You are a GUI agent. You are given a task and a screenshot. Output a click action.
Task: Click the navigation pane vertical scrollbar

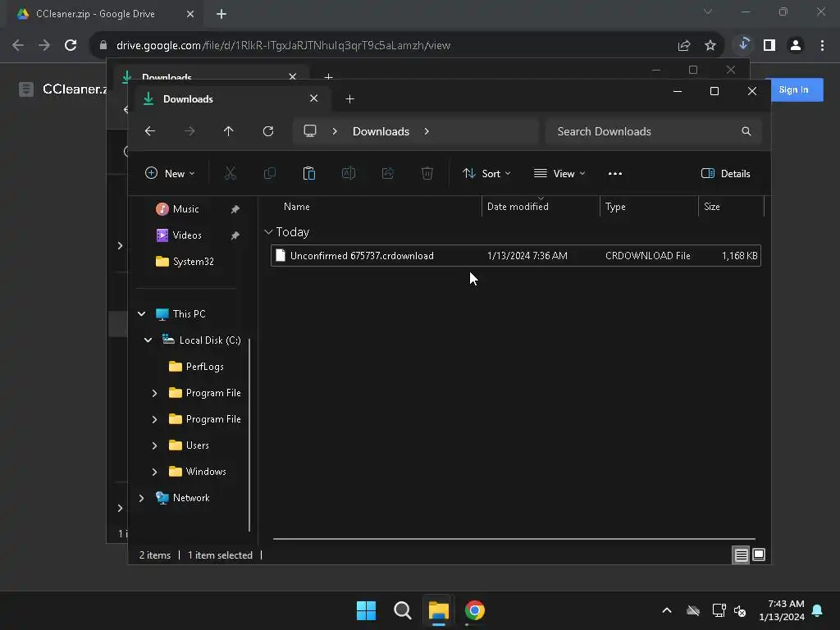tap(249, 434)
